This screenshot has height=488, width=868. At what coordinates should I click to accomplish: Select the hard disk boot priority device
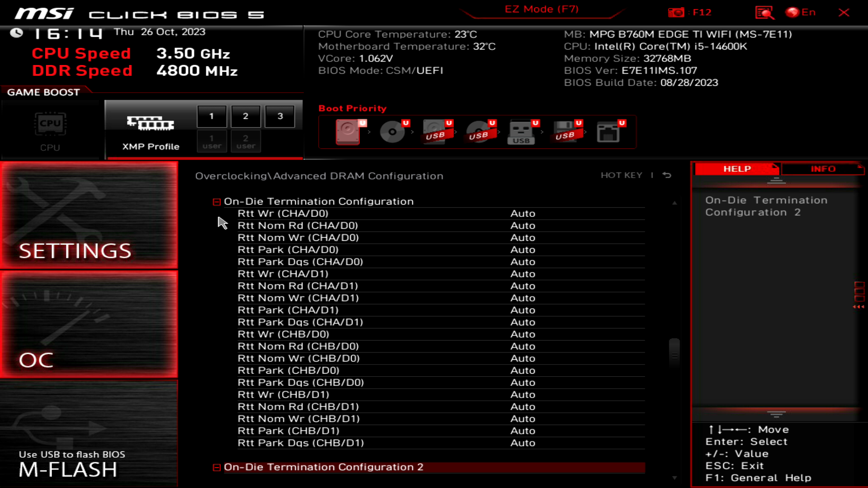(348, 131)
